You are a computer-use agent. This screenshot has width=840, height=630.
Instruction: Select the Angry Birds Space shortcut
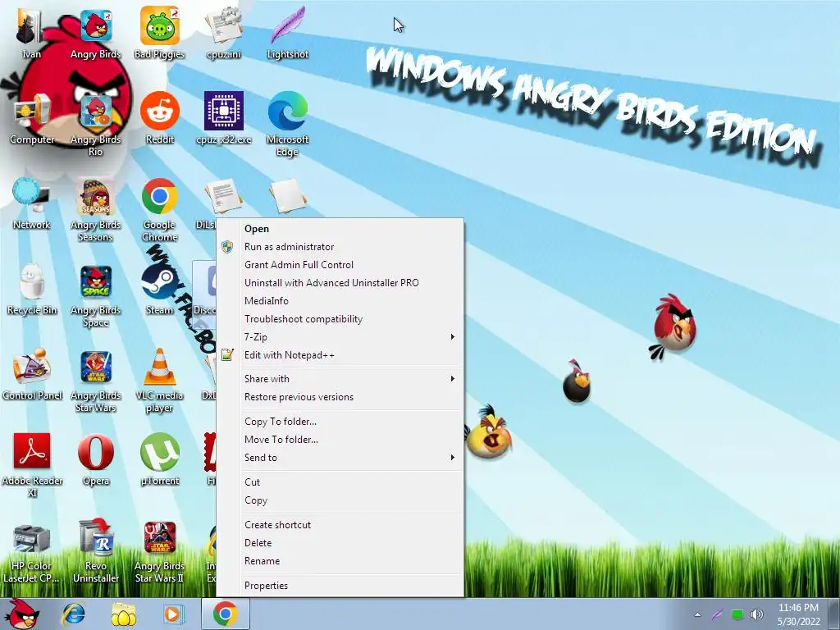[95, 295]
